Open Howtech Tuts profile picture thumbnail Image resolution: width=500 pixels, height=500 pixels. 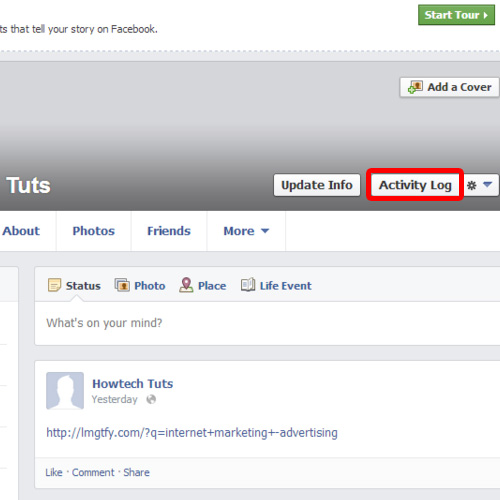[x=65, y=391]
